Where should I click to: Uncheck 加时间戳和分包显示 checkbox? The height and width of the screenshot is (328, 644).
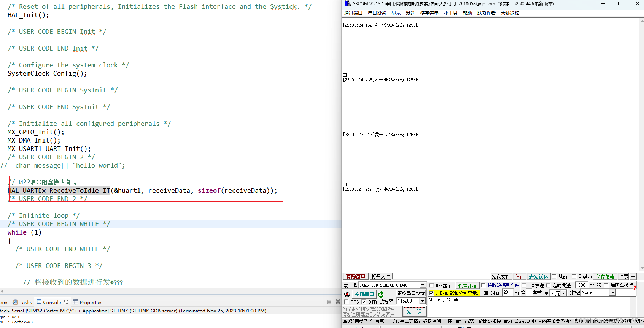(x=431, y=293)
